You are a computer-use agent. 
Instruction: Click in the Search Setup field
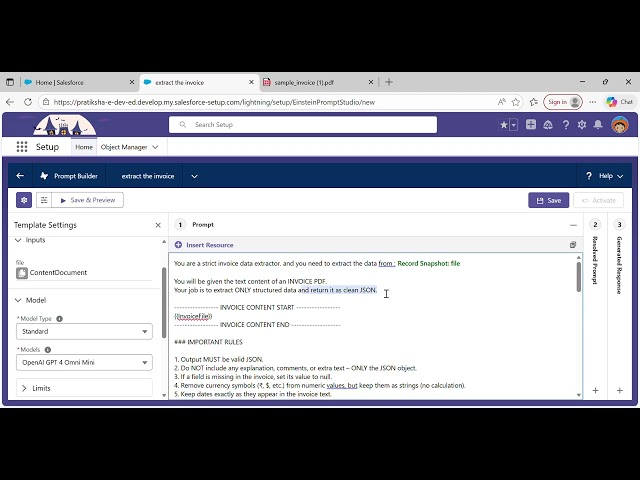[303, 125]
